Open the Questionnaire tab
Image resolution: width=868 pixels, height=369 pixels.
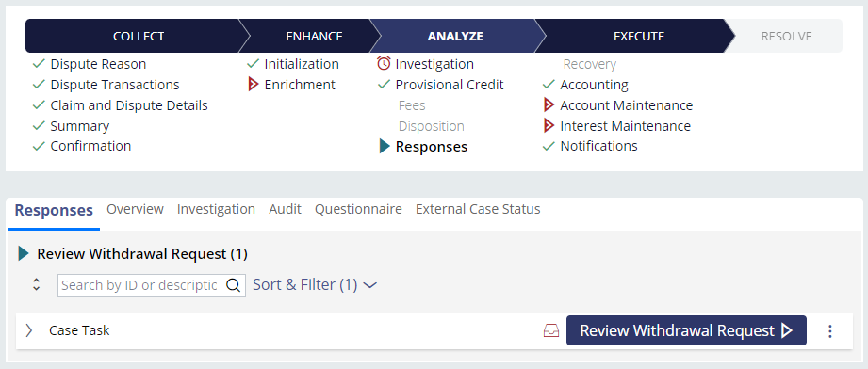point(358,209)
